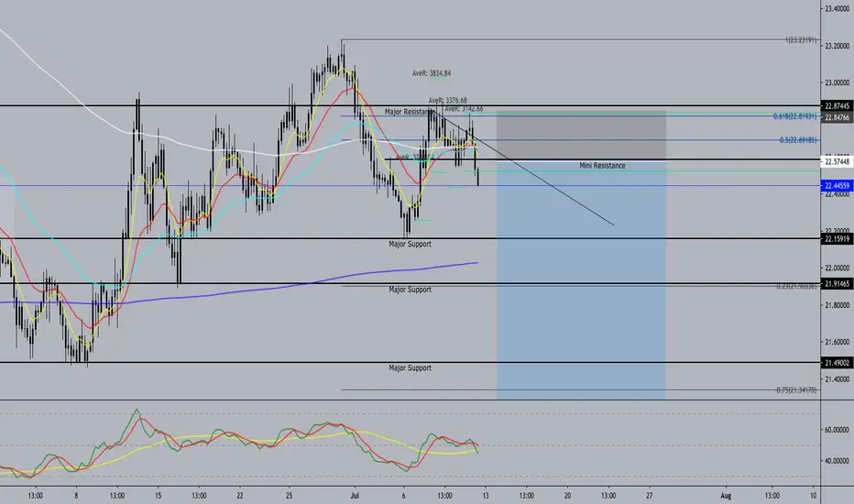Click the 23.40000 price scale value

[x=838, y=9]
